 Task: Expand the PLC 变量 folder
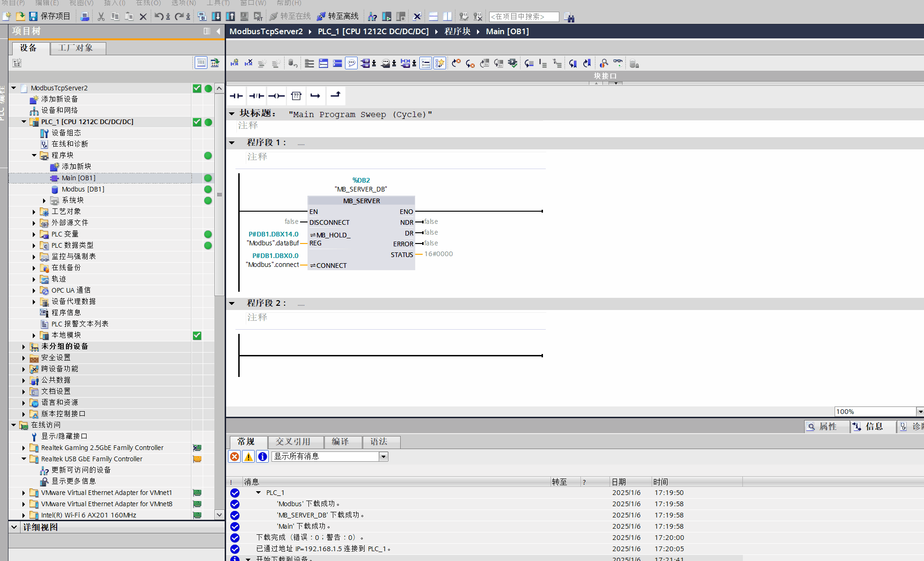[x=34, y=234]
